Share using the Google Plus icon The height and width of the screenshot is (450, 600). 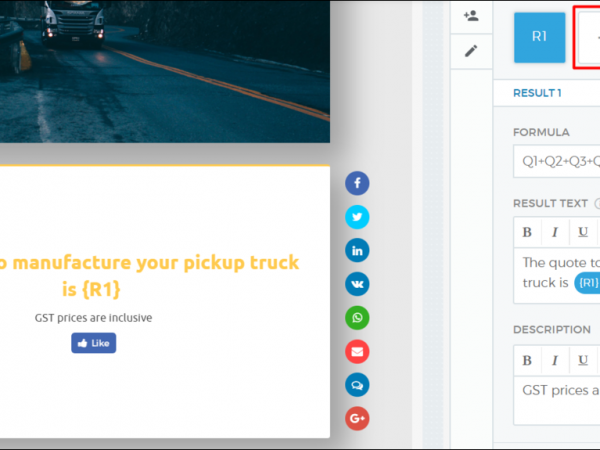tap(357, 419)
